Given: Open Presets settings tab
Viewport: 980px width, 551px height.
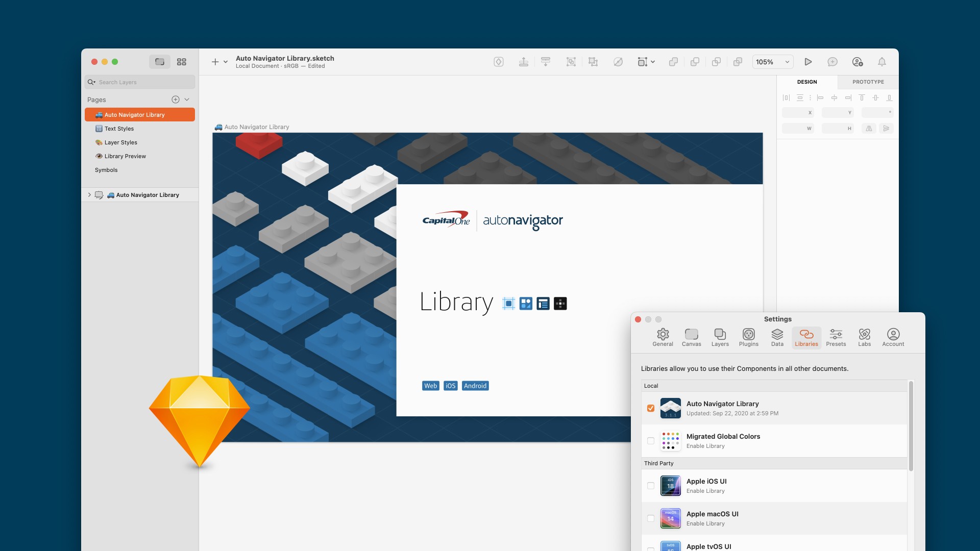Looking at the screenshot, I should point(836,338).
